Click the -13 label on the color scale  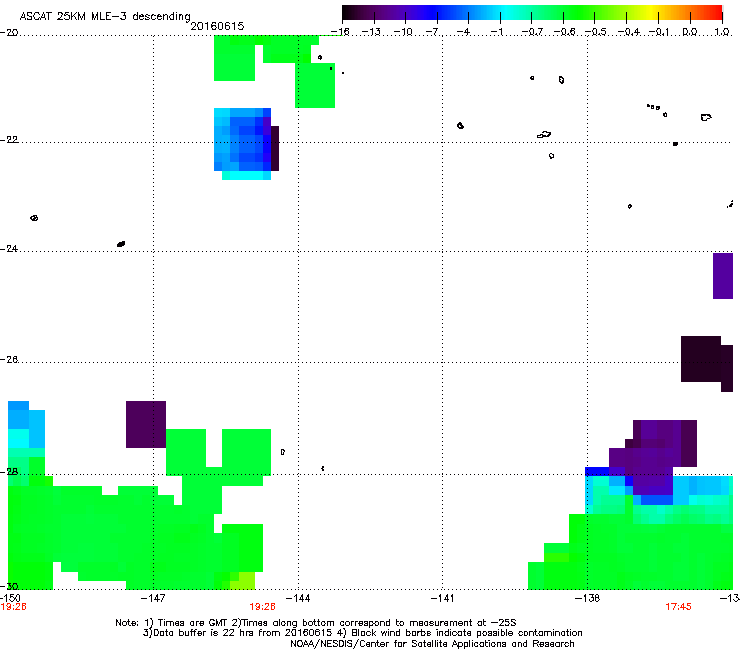coord(371,32)
